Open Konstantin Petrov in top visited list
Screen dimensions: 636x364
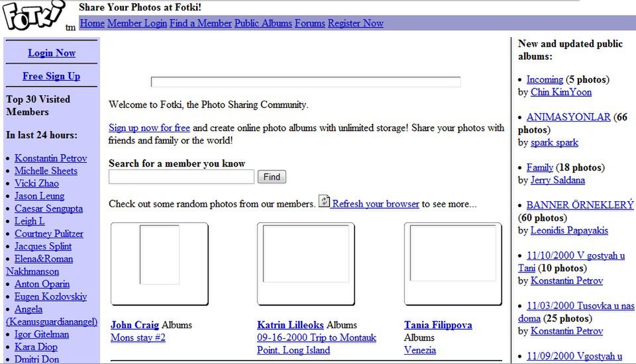pyautogui.click(x=51, y=158)
